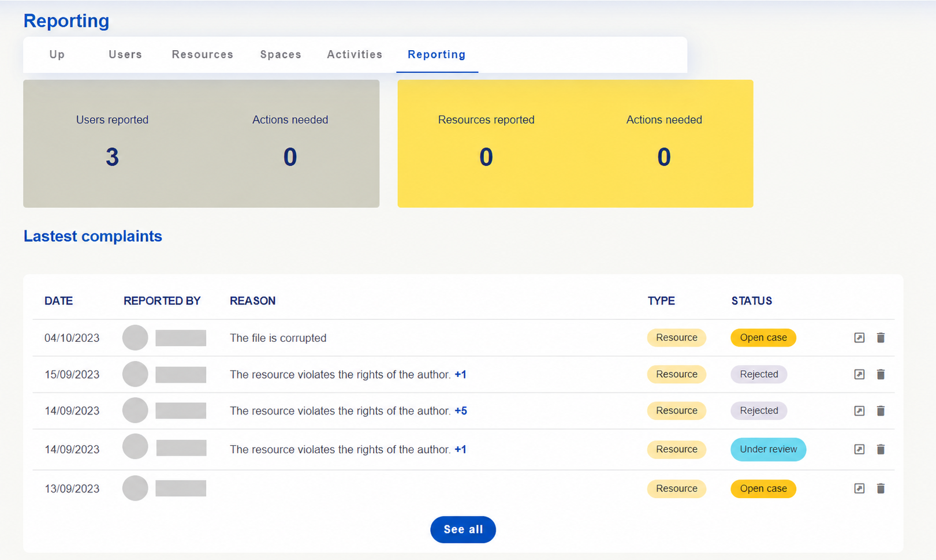Delete the 13/09/2023 complaint

pos(881,488)
